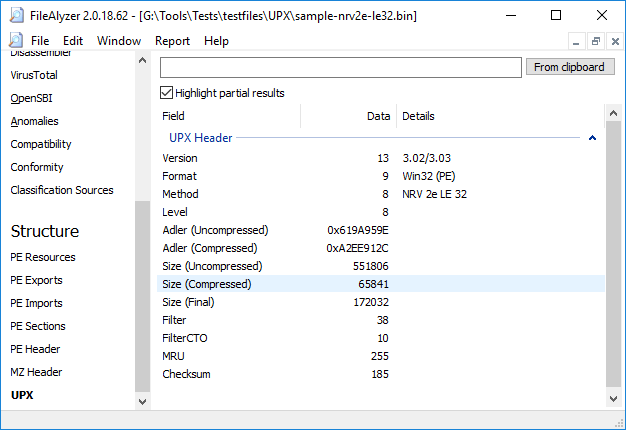Toggle Highlight partial results checkbox

point(166,93)
